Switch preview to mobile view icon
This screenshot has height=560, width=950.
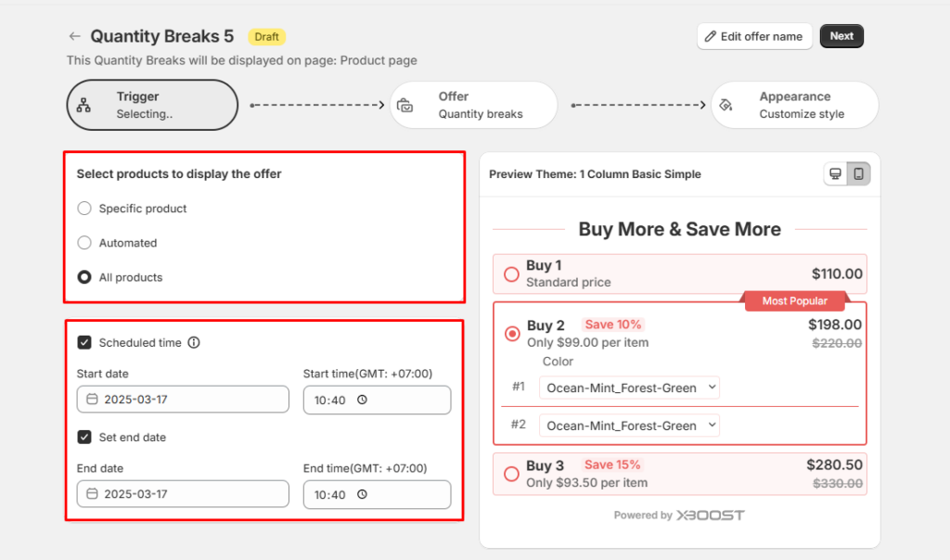[x=859, y=174]
